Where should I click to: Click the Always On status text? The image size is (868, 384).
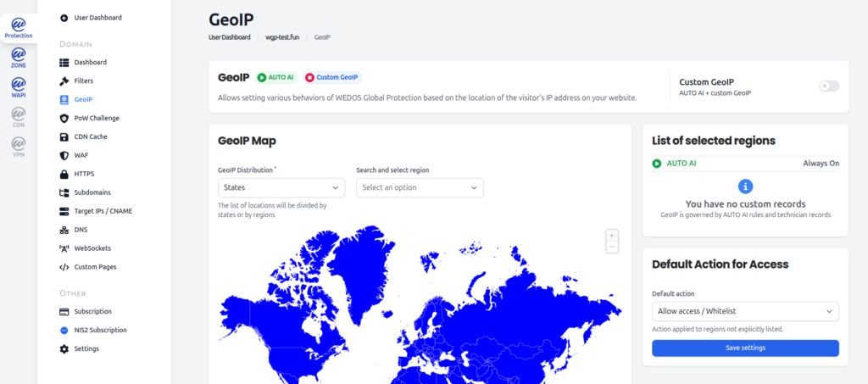821,164
